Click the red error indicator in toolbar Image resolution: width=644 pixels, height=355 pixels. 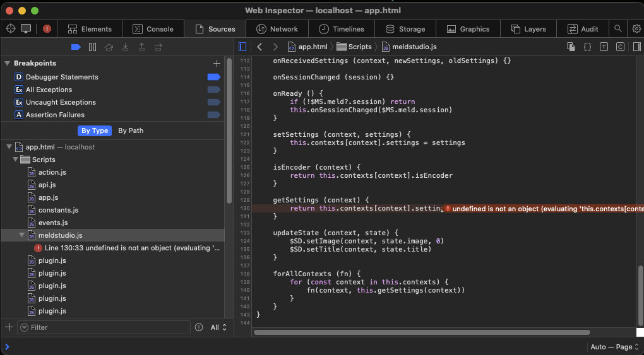coord(47,28)
